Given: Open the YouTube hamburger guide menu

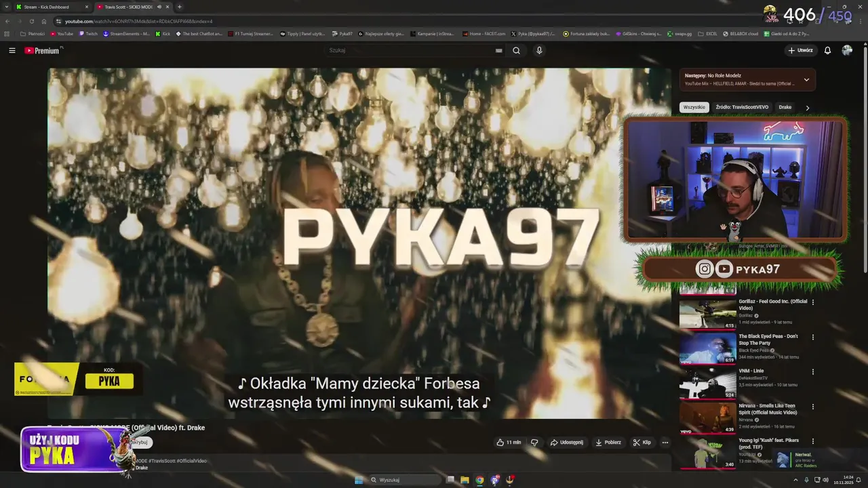Looking at the screenshot, I should 12,50.
